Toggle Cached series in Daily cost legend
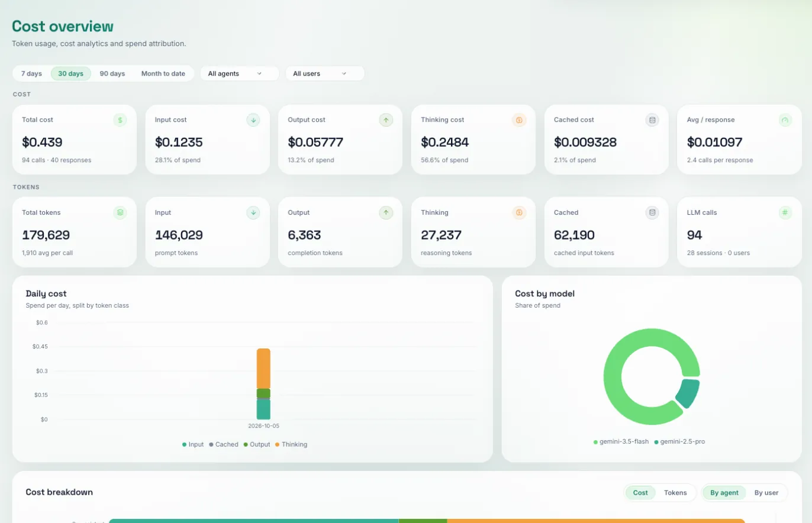Image resolution: width=812 pixels, height=523 pixels. 223,444
